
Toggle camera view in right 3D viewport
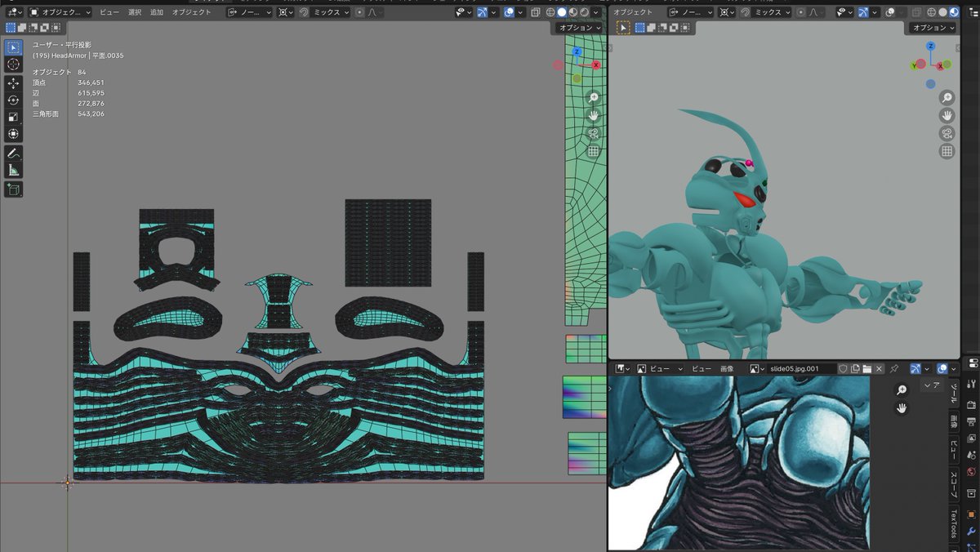click(947, 133)
